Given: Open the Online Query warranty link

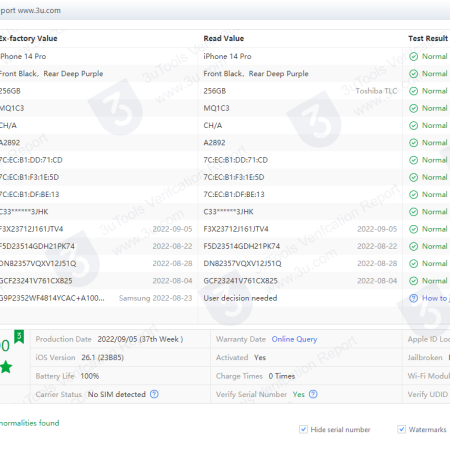Looking at the screenshot, I should (294, 339).
